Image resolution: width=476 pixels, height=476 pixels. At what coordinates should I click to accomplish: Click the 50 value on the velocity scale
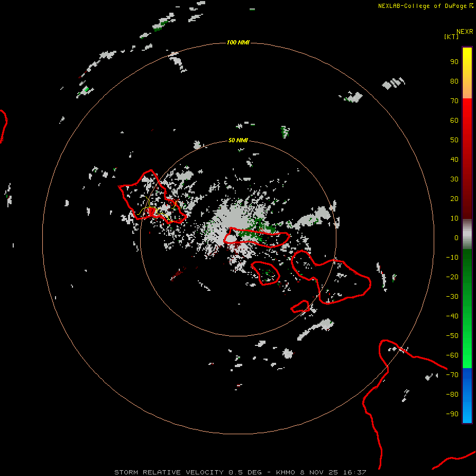(454, 140)
